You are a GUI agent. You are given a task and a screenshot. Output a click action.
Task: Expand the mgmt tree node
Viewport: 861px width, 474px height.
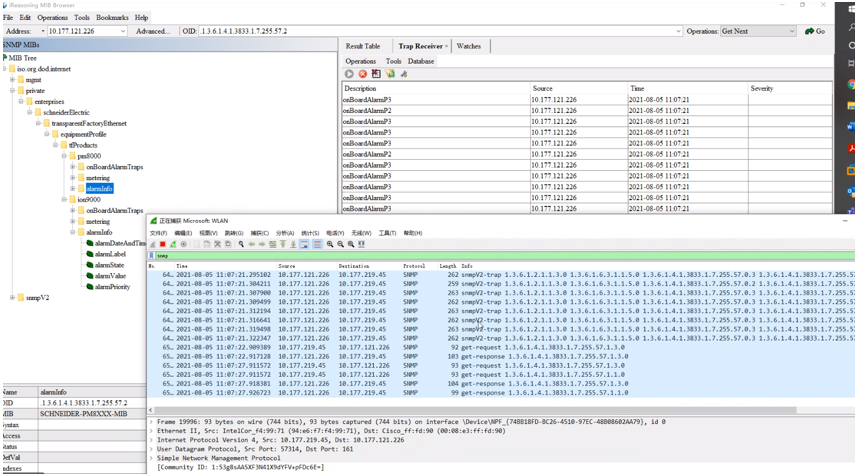[12, 80]
